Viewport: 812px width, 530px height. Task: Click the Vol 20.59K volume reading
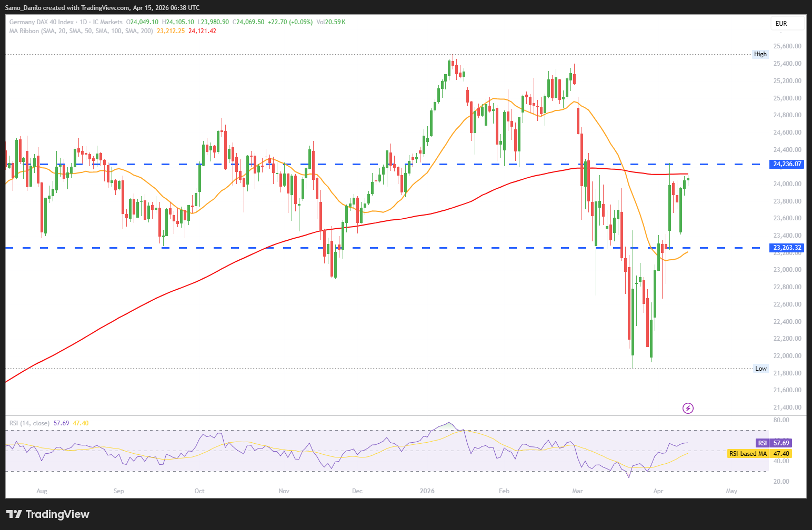click(x=330, y=22)
